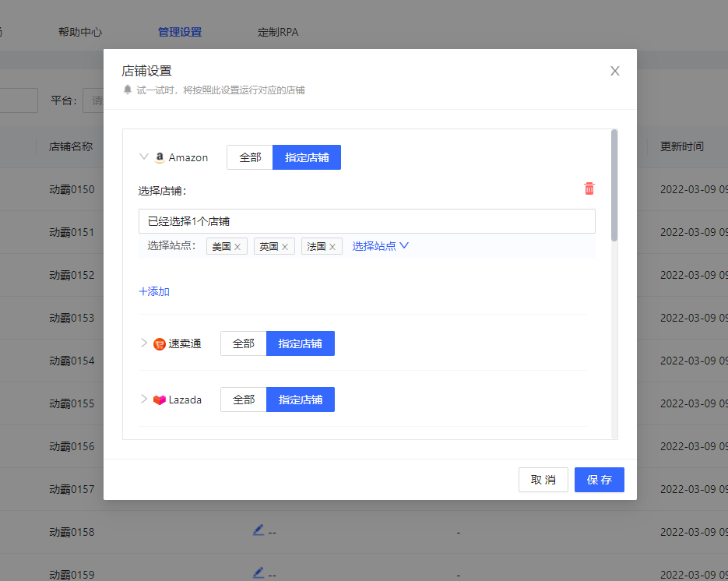Click the 动霸0153 row name

point(72,318)
